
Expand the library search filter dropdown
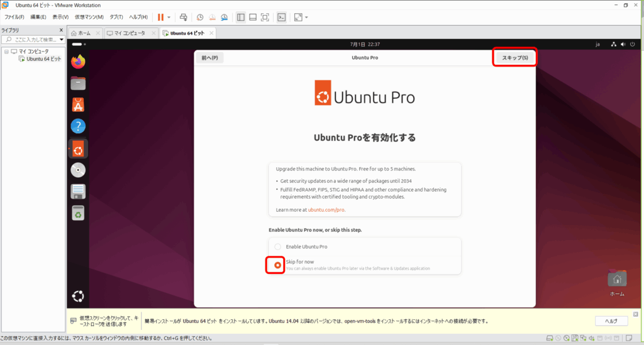62,40
